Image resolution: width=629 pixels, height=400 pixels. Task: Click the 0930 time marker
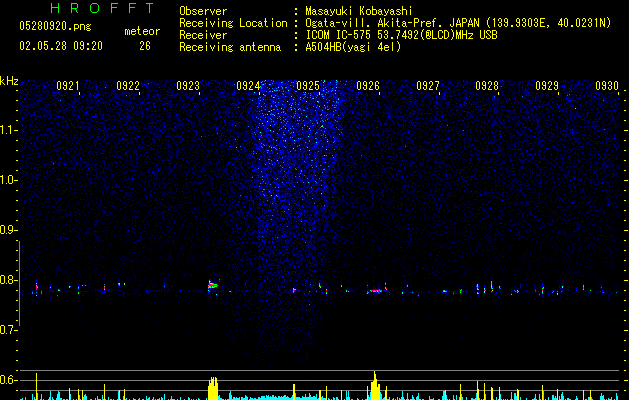click(607, 86)
